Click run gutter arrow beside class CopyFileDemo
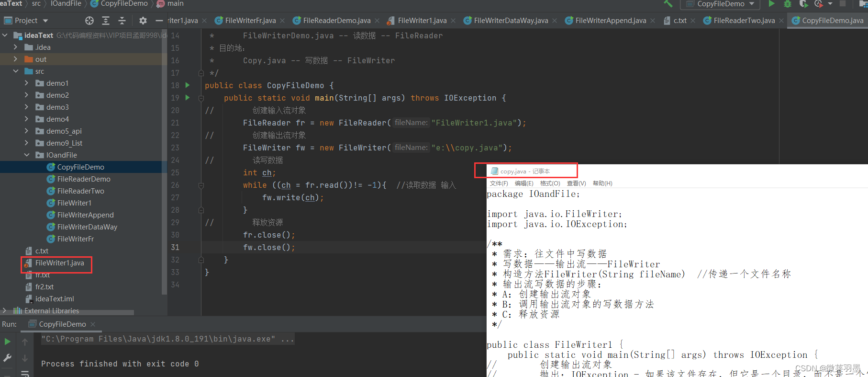This screenshot has width=868, height=377. (x=188, y=85)
